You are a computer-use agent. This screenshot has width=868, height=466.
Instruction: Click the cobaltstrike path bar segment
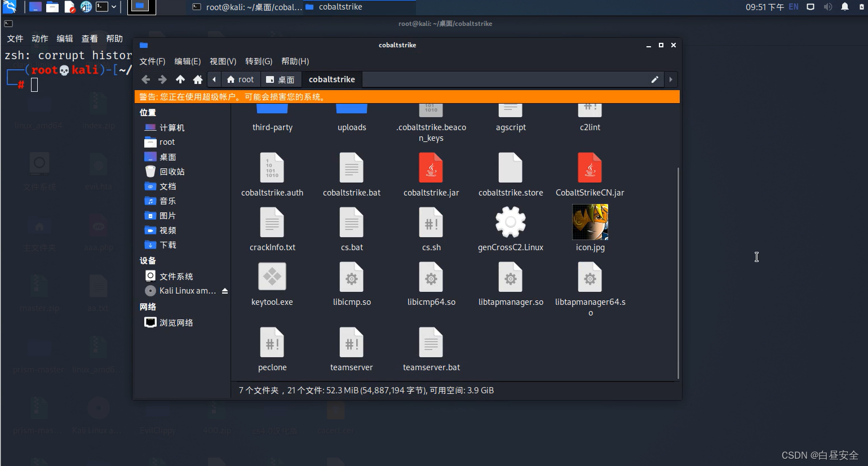[332, 79]
